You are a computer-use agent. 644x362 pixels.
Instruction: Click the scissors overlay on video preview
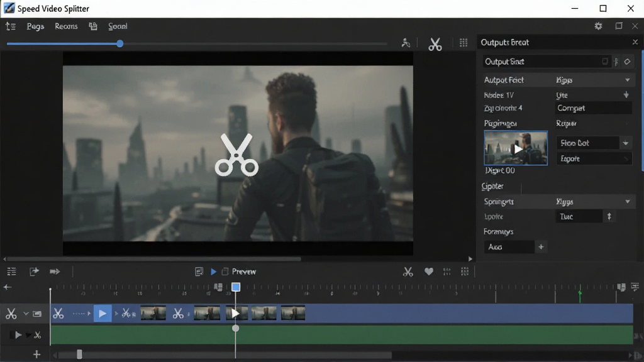(x=236, y=155)
